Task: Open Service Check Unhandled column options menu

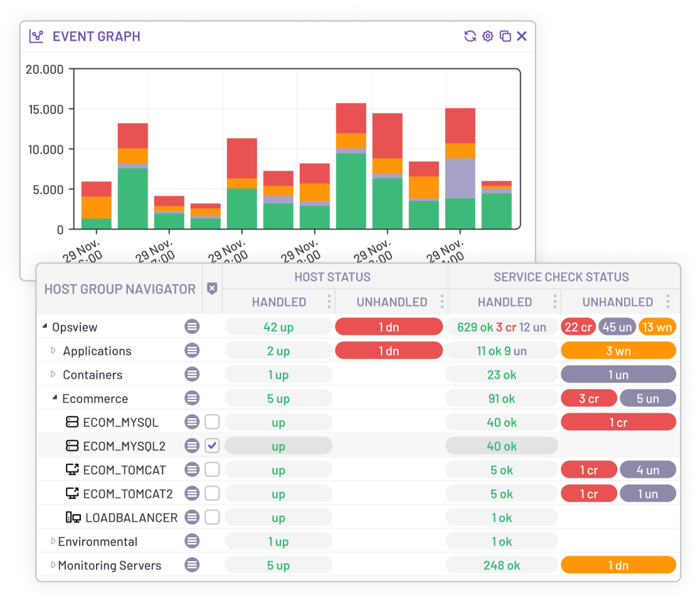Action: [x=668, y=302]
